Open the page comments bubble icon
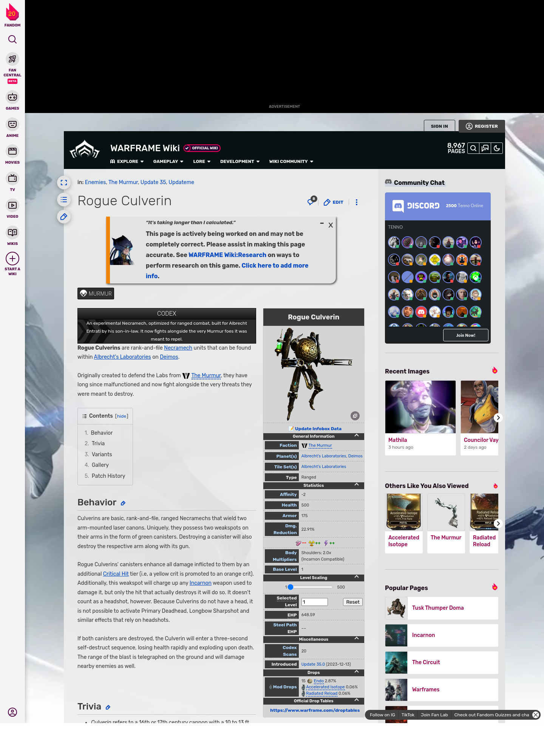The image size is (544, 756). pos(311,201)
